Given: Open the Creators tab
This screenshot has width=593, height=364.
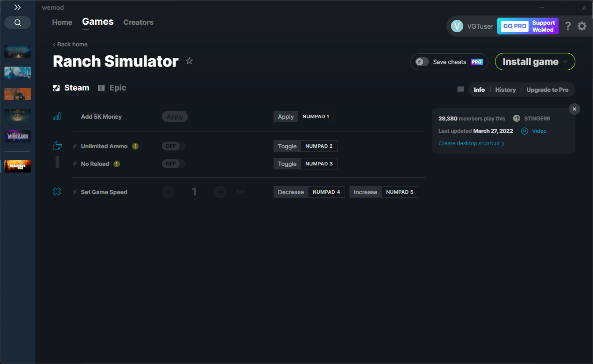Looking at the screenshot, I should (x=139, y=22).
